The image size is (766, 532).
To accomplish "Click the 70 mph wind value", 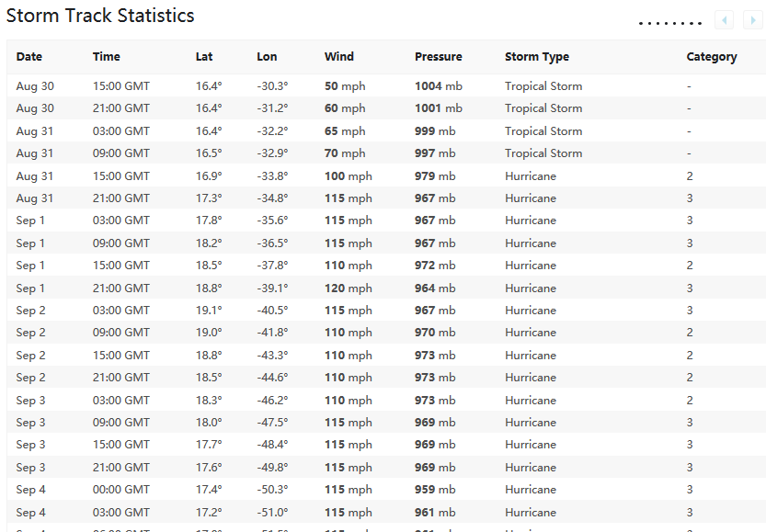I will 345,153.
